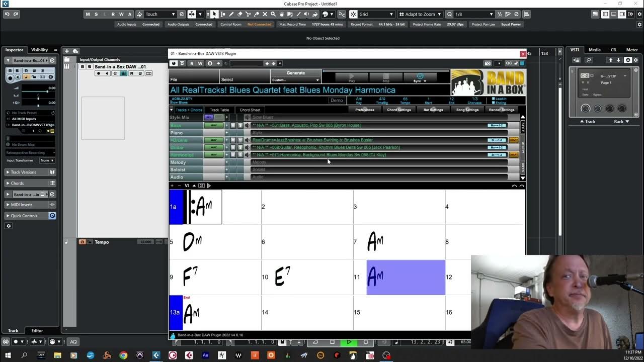Screen dimensions: 644x362
Task: Select the Erase tool in Cubase toolbar
Action: [239, 14]
